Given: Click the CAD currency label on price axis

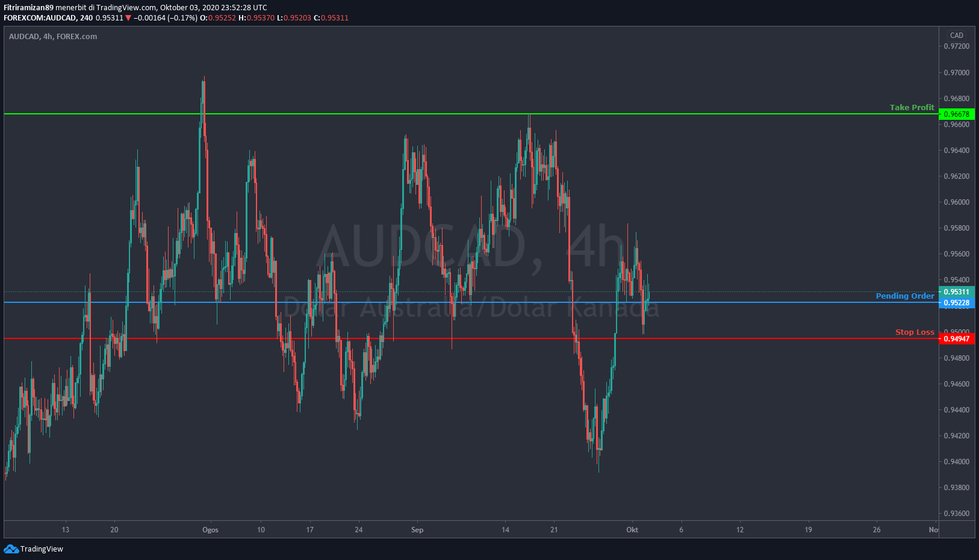Looking at the screenshot, I should click(956, 36).
